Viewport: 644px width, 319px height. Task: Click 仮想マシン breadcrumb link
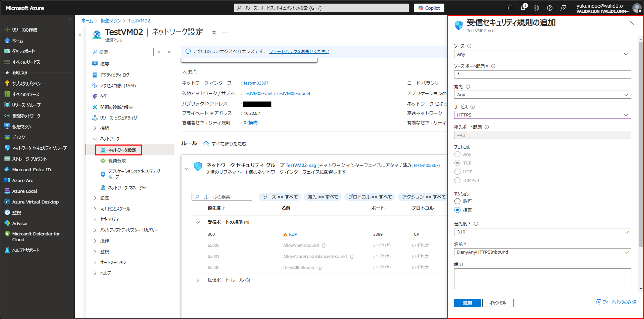point(110,21)
